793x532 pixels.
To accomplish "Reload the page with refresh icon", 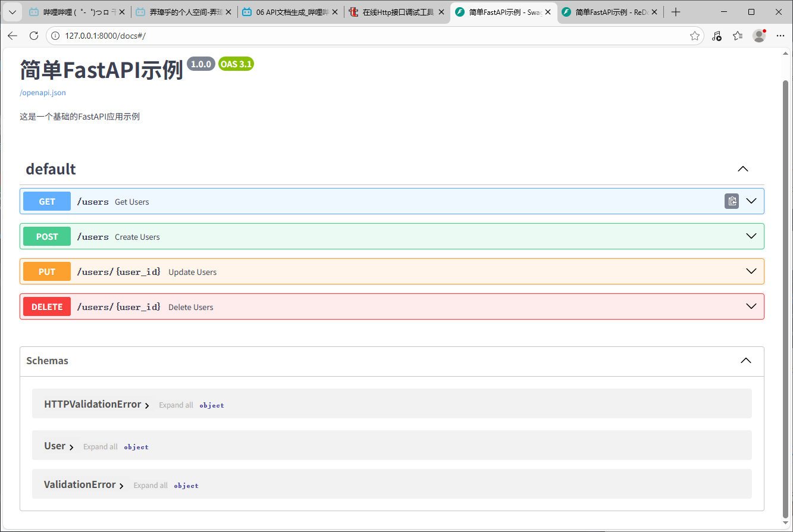I will coord(34,36).
